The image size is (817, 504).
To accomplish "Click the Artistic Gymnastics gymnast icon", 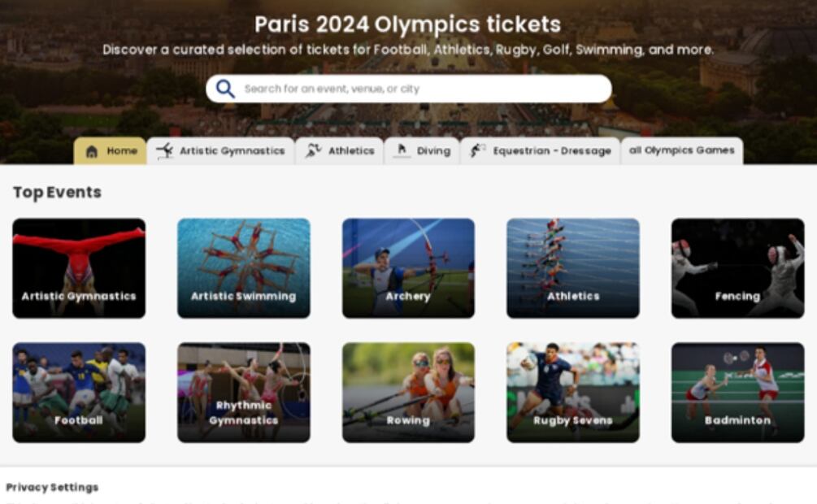I will pyautogui.click(x=165, y=150).
